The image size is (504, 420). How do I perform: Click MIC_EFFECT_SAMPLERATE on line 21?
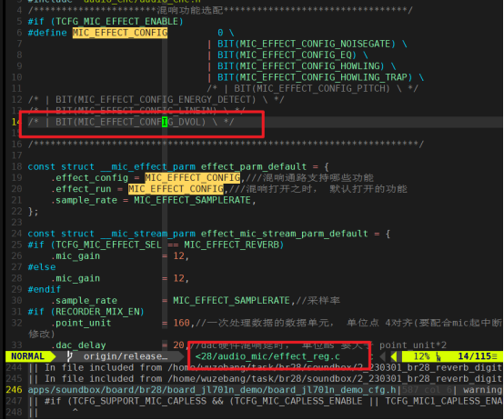(x=192, y=200)
